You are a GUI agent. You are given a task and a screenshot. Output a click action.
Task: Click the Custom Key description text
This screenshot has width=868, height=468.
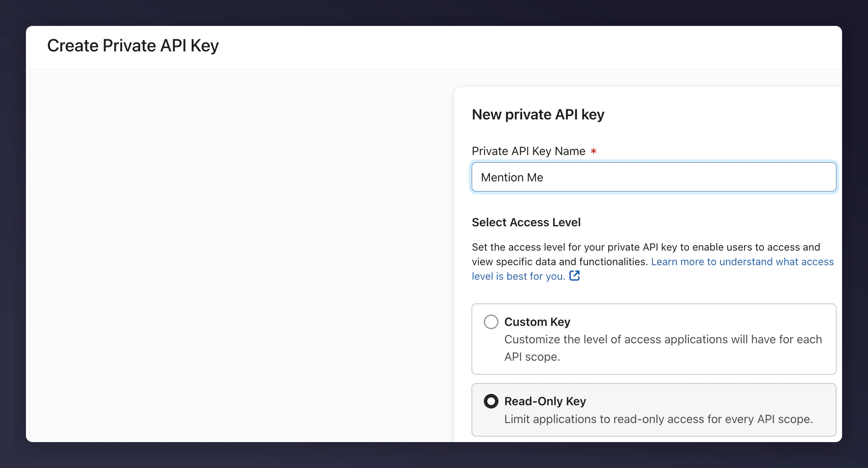tap(663, 348)
